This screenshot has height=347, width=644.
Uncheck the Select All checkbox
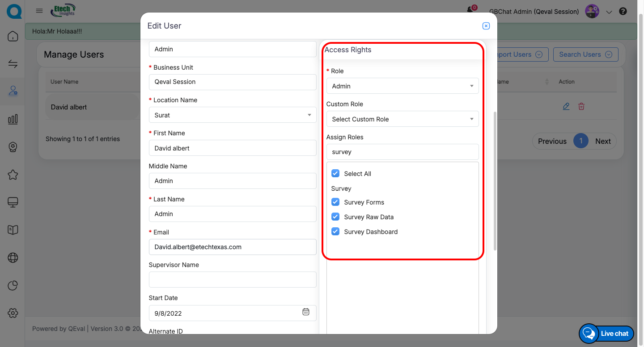point(335,173)
